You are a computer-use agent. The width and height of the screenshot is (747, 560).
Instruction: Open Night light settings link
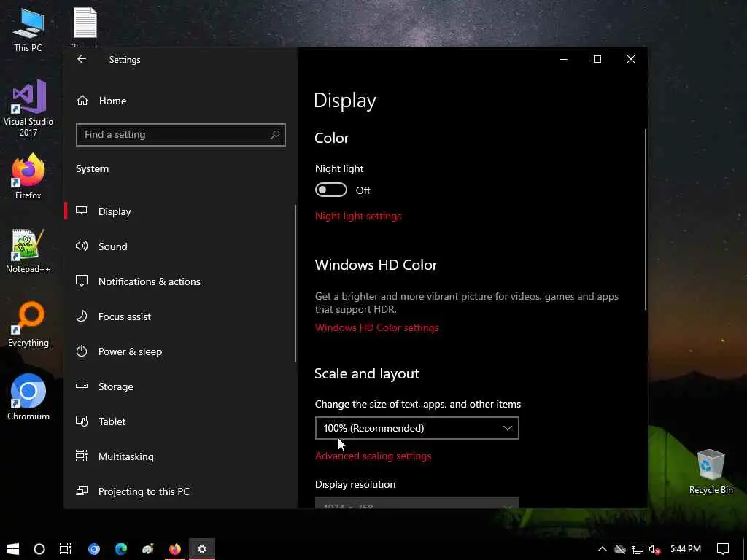pos(358,216)
